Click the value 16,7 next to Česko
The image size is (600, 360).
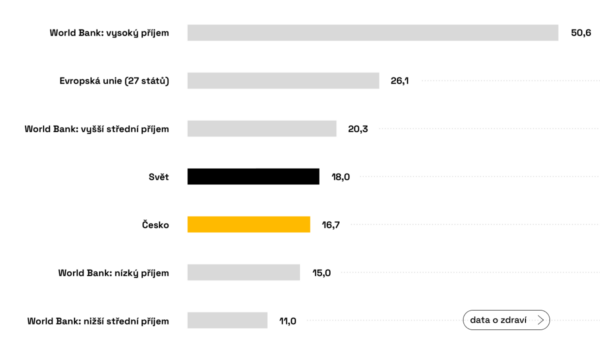pyautogui.click(x=331, y=225)
